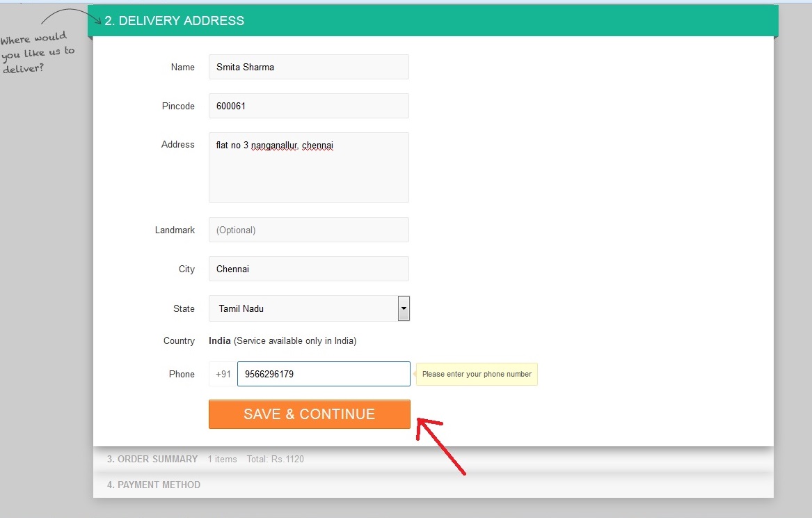Select the Name input containing Smita Sharma
Viewport: 812px width, 518px height.
point(308,67)
